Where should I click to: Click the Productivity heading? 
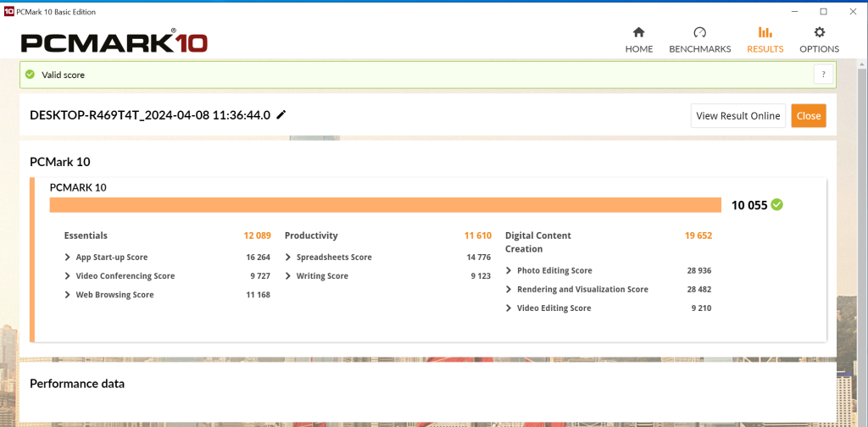tap(311, 236)
